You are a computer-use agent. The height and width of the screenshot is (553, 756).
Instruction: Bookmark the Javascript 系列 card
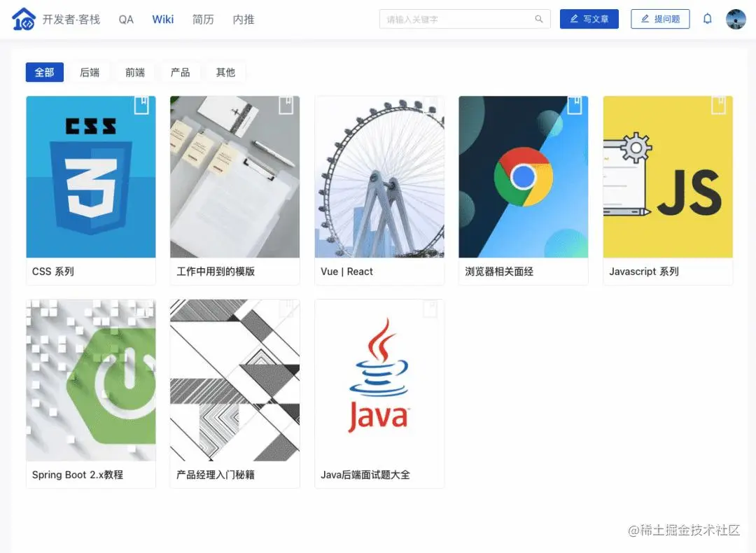click(x=718, y=105)
